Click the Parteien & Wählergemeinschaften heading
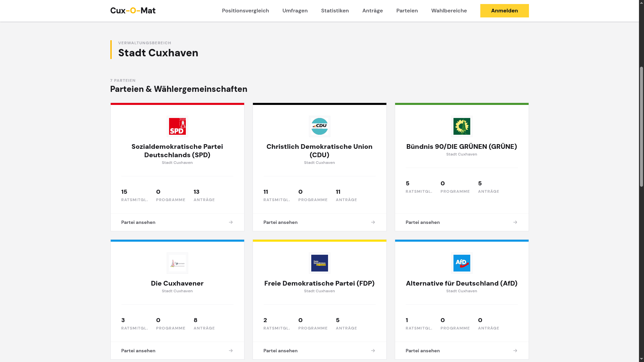Viewport: 644px width, 362px height. (x=178, y=89)
